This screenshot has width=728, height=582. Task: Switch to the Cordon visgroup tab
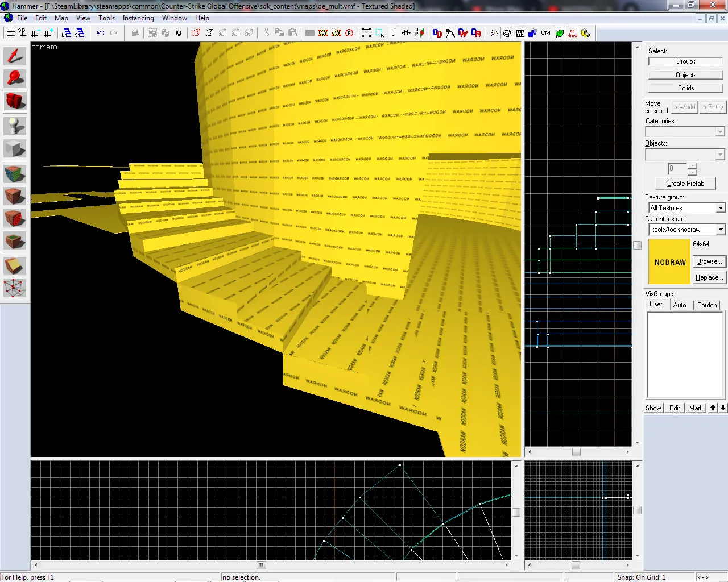click(707, 305)
